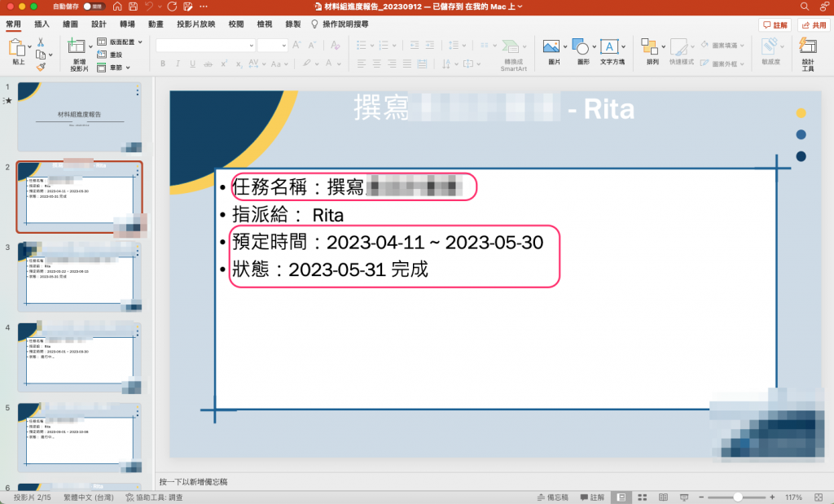Click the 排列 arrange icon

coord(649,46)
